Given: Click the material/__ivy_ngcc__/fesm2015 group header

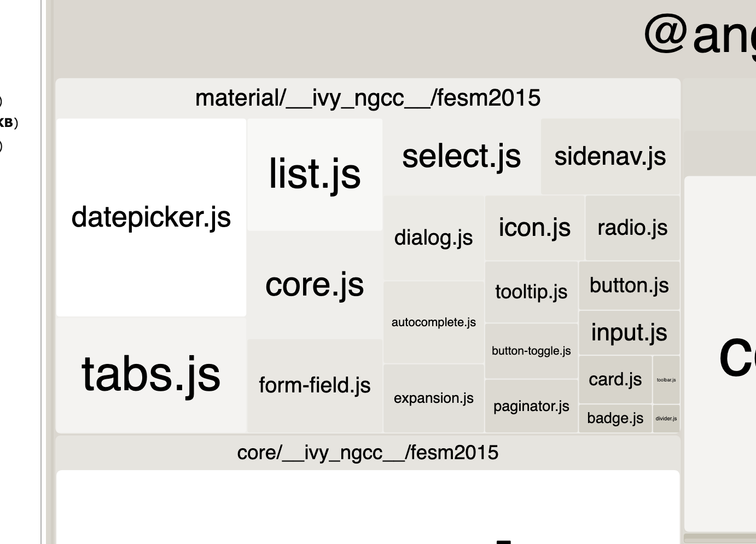Looking at the screenshot, I should 368,99.
